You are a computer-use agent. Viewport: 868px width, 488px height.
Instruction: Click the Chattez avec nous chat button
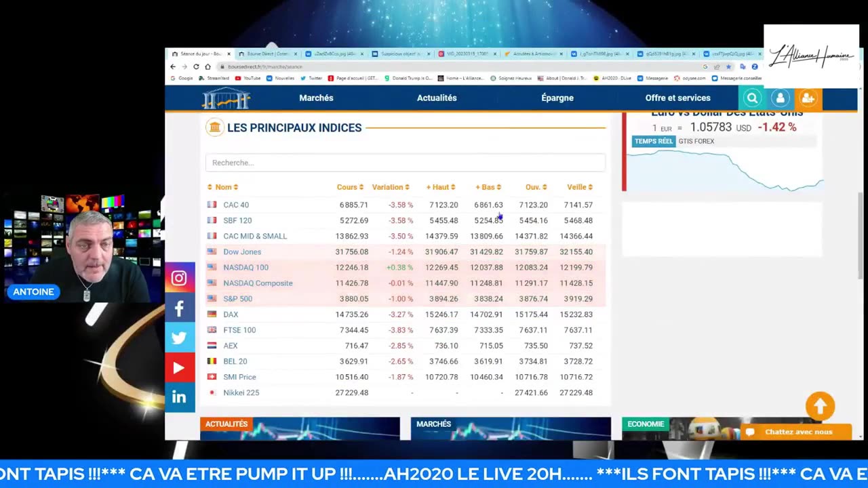[x=795, y=432]
